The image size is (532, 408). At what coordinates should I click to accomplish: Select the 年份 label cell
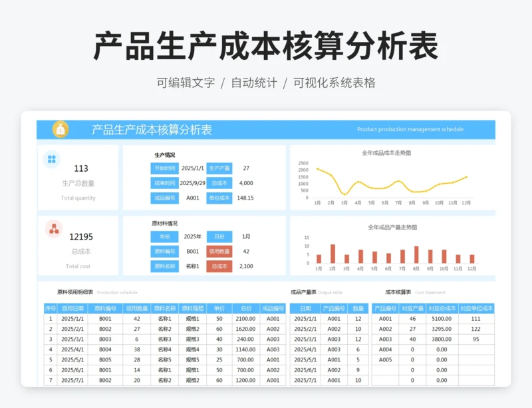pos(164,236)
